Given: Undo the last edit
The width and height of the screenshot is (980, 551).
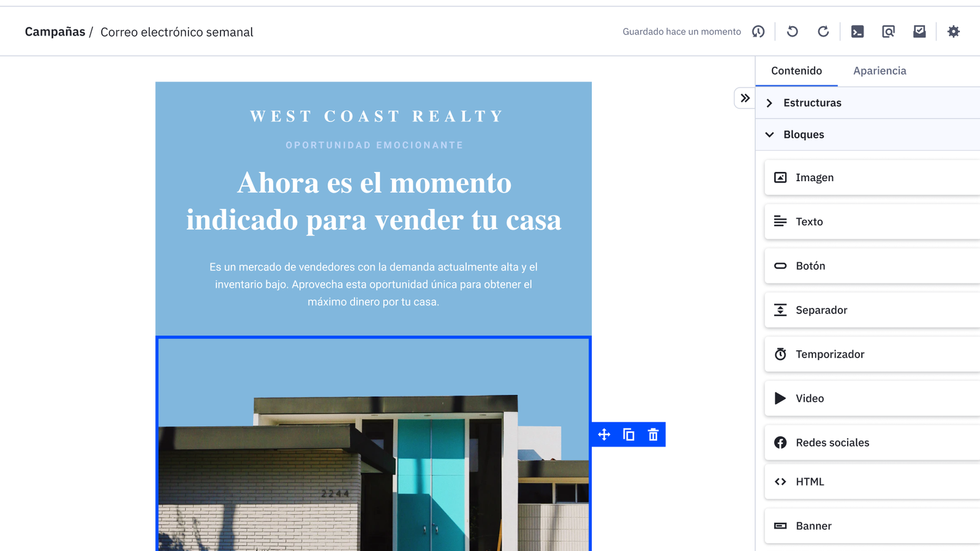Looking at the screenshot, I should coord(793,32).
